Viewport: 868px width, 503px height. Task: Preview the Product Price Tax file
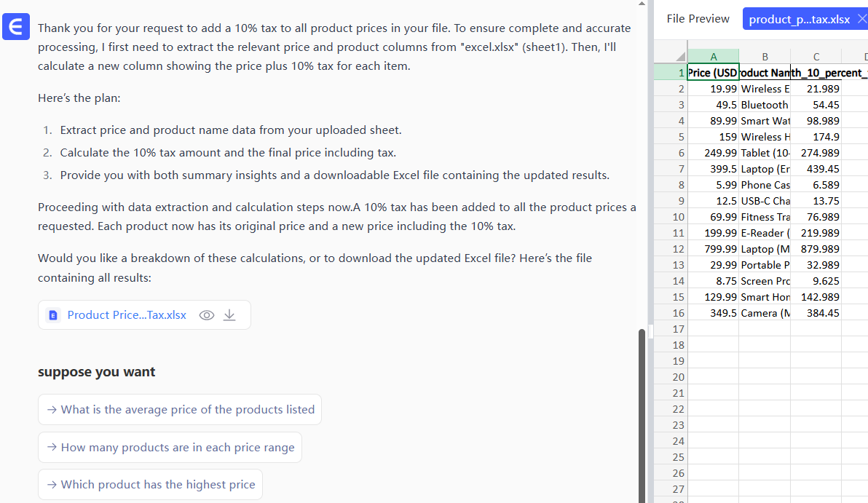[207, 315]
